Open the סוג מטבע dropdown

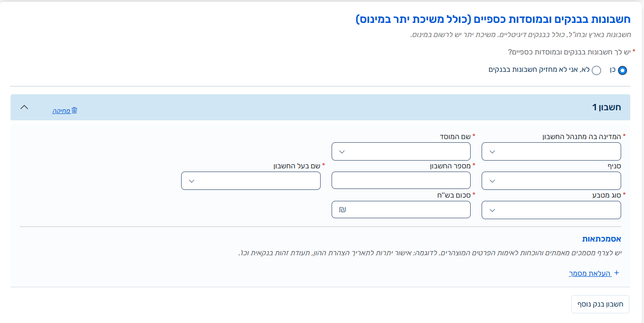551,210
